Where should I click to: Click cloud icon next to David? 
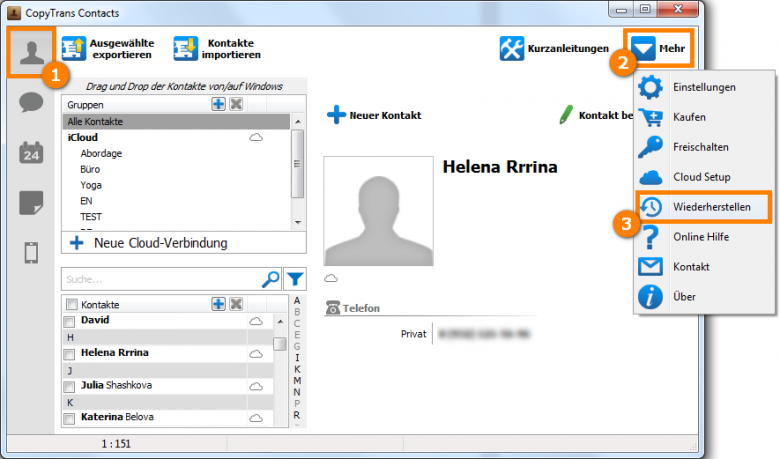click(x=256, y=321)
